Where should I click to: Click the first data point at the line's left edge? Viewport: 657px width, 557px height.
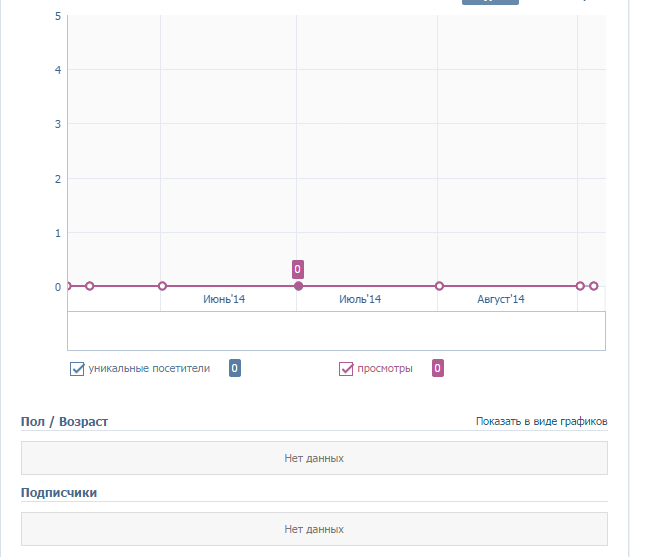(x=68, y=286)
